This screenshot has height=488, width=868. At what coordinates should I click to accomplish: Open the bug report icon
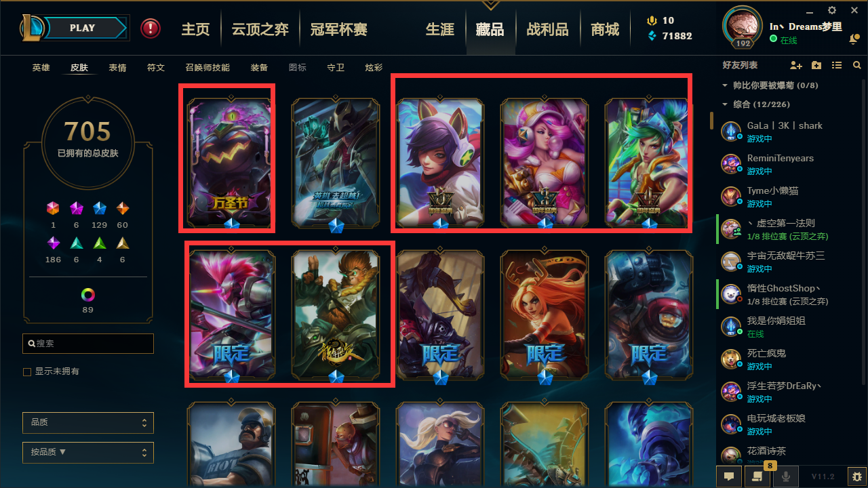pos(857,476)
